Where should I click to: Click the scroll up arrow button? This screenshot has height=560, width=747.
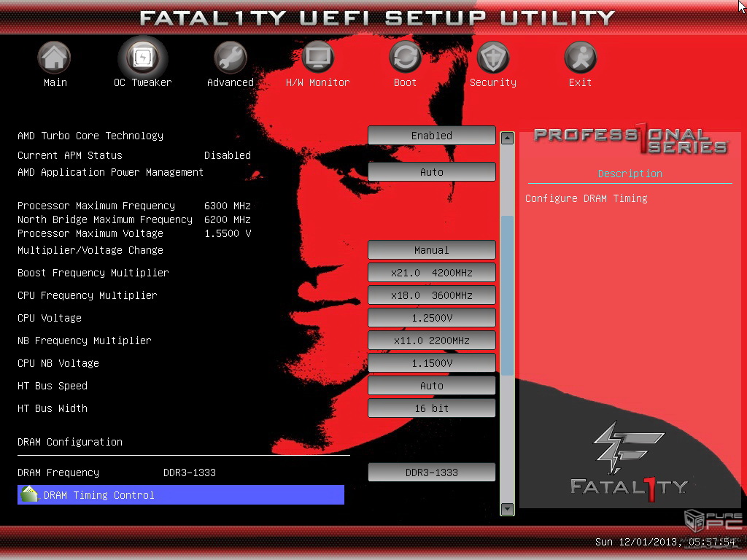coord(508,138)
